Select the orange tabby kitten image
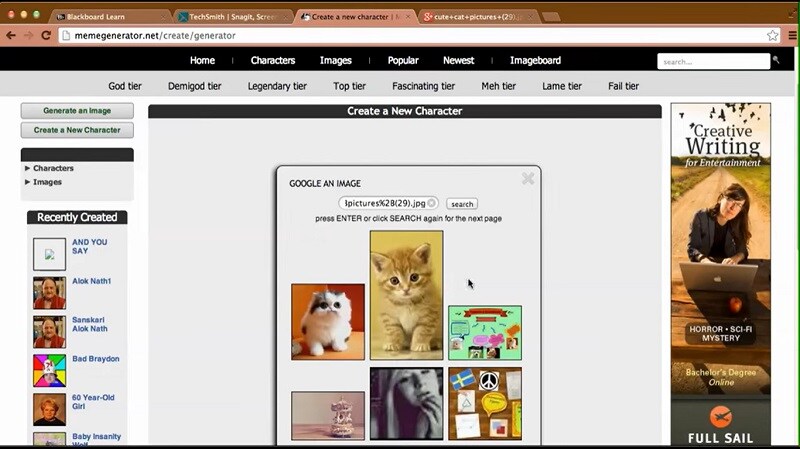 tap(406, 295)
